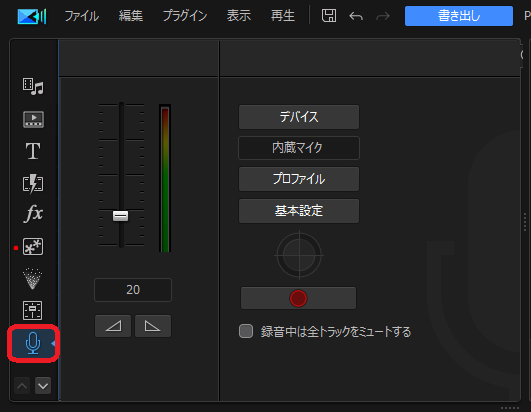Open the 再生 menu
The height and width of the screenshot is (412, 531).
point(283,16)
